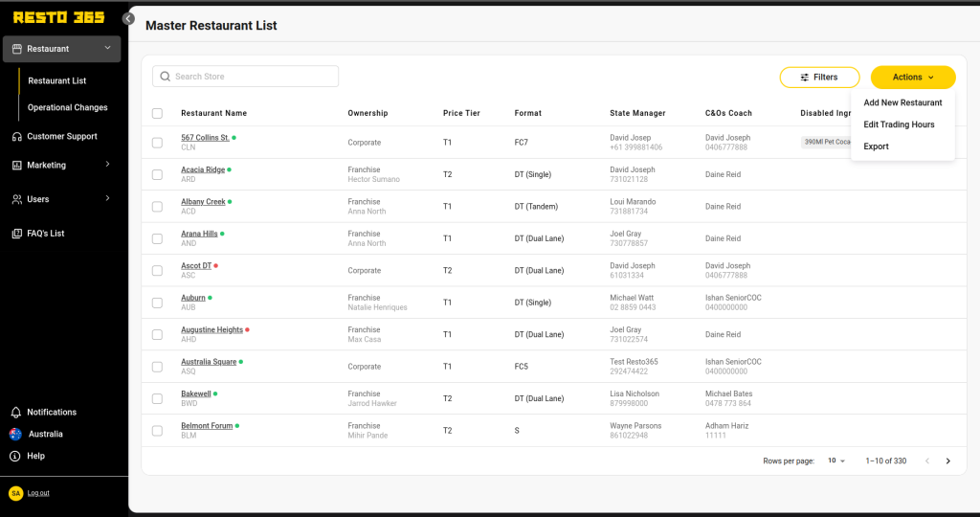
Task: Click the C&Os Coach column header
Action: [x=728, y=113]
